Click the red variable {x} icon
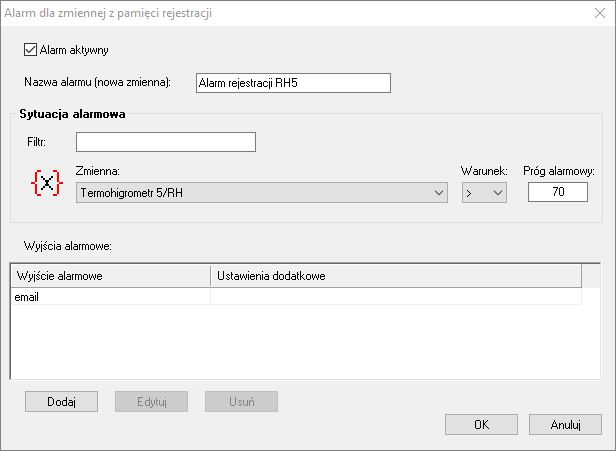The width and height of the screenshot is (616, 451). pyautogui.click(x=47, y=183)
